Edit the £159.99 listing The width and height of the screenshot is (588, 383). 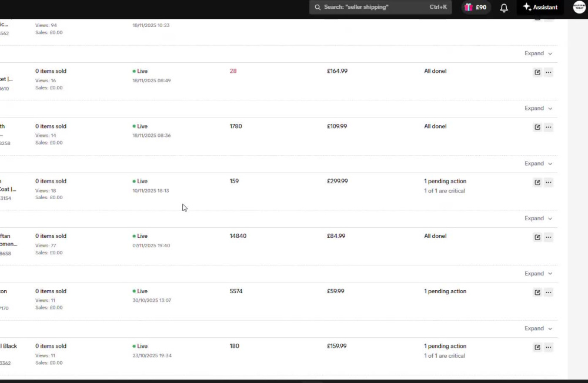pyautogui.click(x=537, y=347)
